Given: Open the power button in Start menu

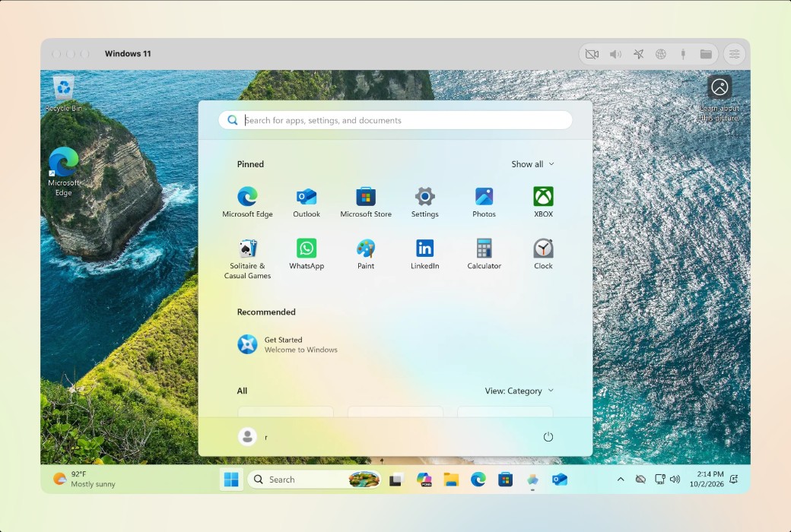Looking at the screenshot, I should click(548, 437).
